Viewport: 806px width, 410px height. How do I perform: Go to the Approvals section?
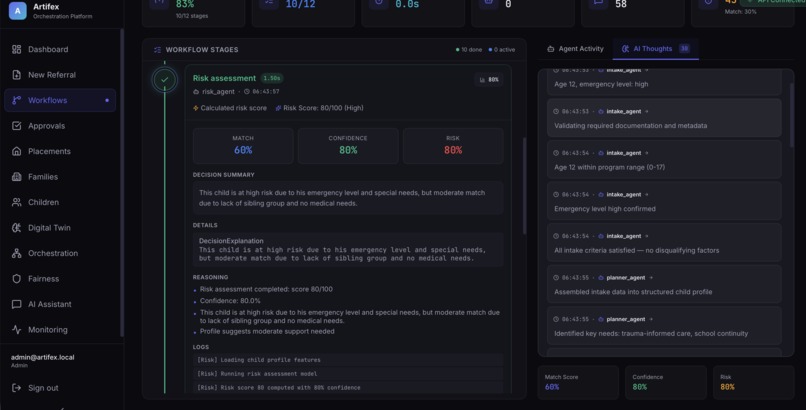60,126
